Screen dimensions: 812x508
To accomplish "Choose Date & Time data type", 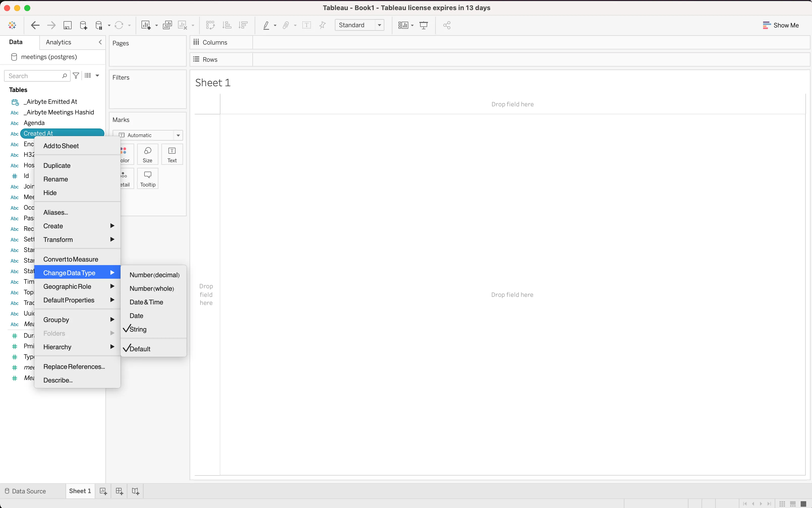I will pyautogui.click(x=146, y=302).
